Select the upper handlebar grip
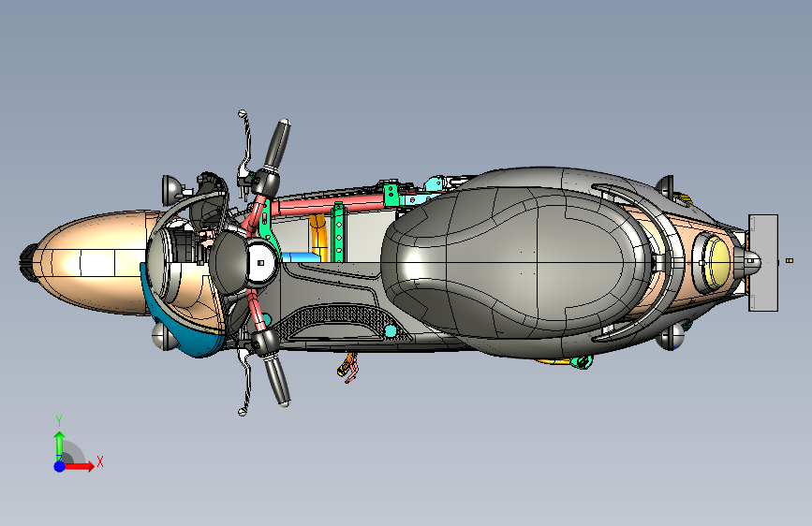Viewport: 812px width, 526px height. (277, 144)
